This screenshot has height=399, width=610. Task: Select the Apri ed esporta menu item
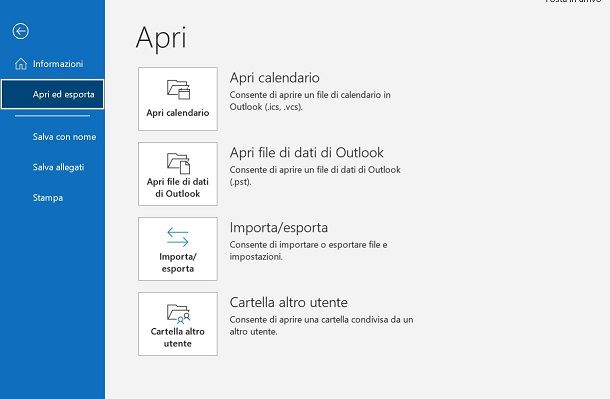click(53, 94)
